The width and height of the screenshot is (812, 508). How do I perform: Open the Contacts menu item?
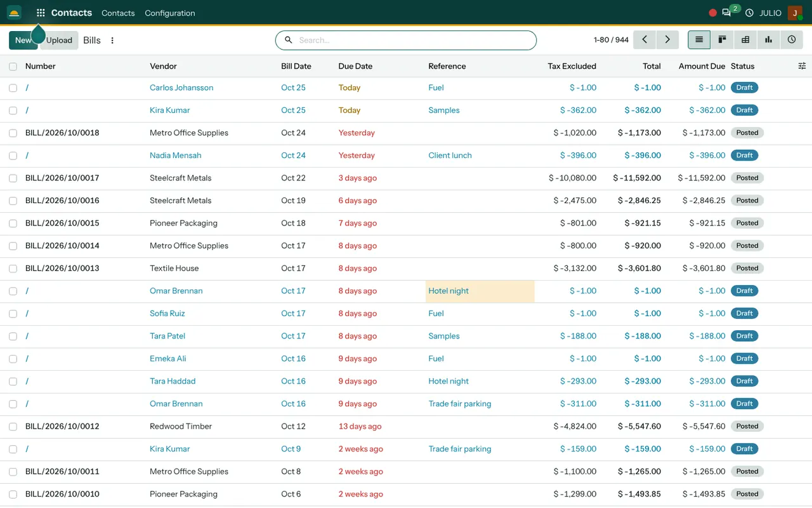coord(118,13)
